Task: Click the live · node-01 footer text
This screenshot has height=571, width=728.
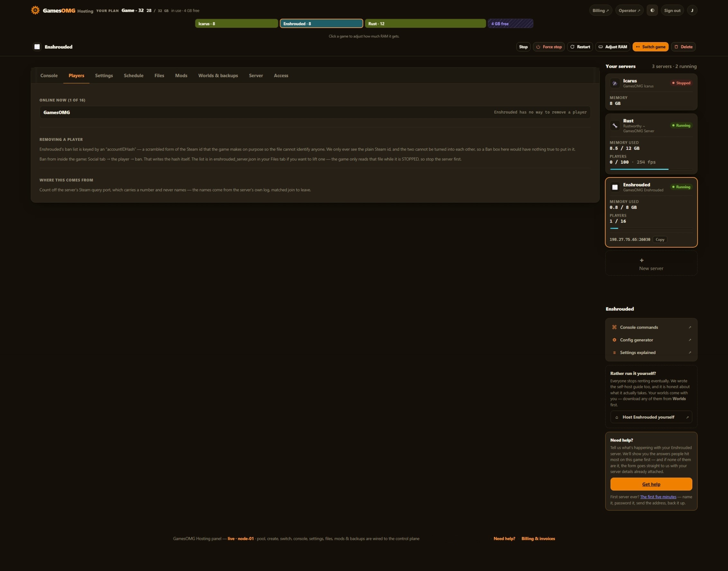Action: (241, 539)
